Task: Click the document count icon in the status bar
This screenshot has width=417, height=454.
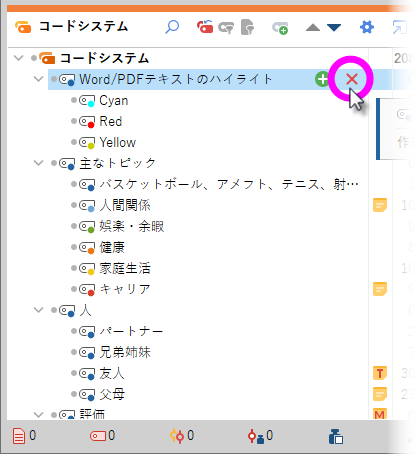Action: [x=19, y=436]
